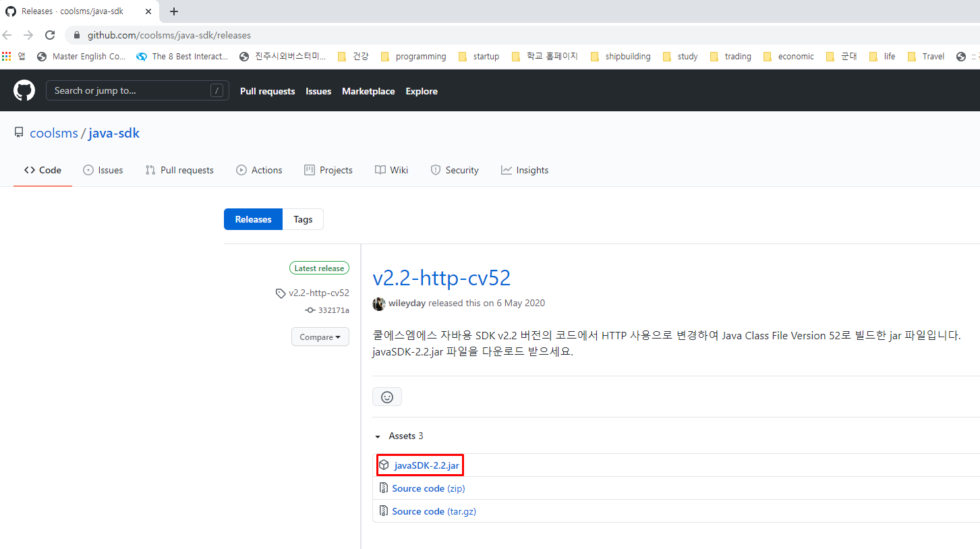Image resolution: width=980 pixels, height=549 pixels.
Task: Click the slash shortcut icon in search box
Action: 217,90
